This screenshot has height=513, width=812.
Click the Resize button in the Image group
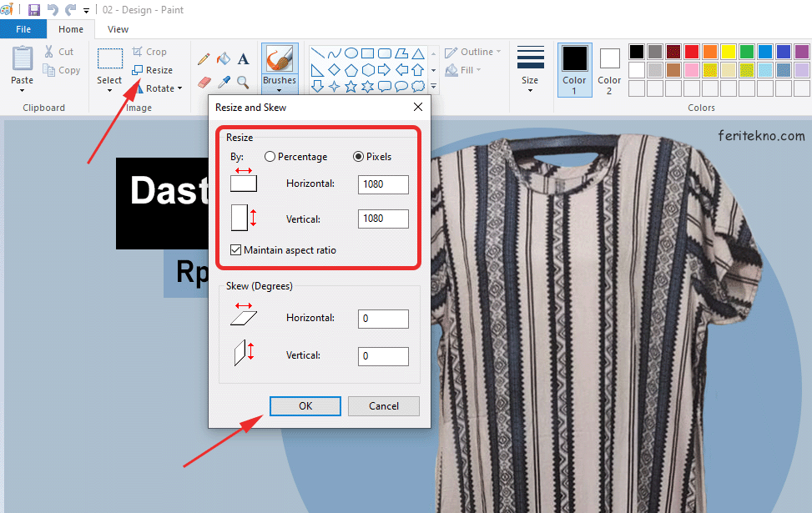tap(152, 70)
